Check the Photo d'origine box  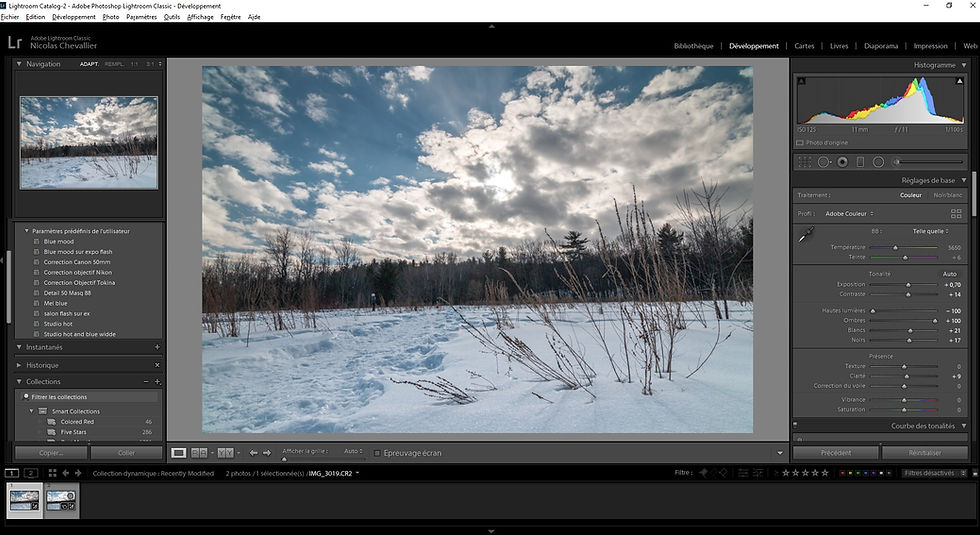click(x=799, y=143)
